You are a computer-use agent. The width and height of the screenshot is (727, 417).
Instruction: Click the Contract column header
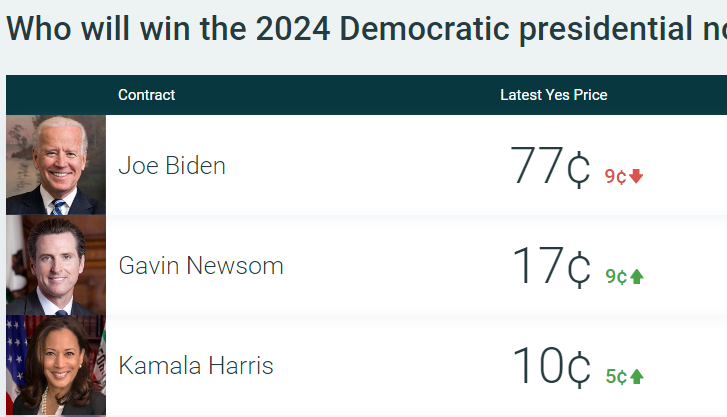(146, 95)
